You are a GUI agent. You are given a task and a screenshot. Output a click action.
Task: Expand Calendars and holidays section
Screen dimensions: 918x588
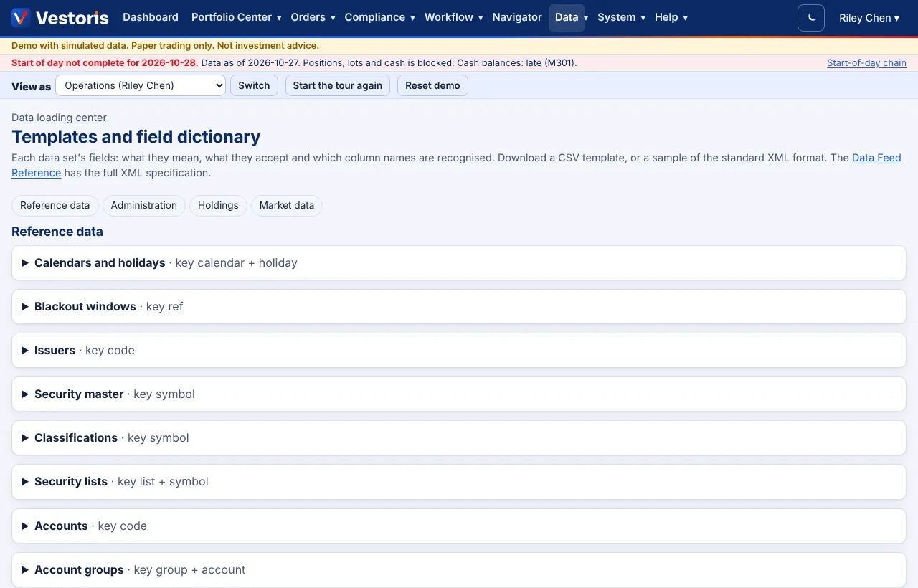[x=459, y=263]
